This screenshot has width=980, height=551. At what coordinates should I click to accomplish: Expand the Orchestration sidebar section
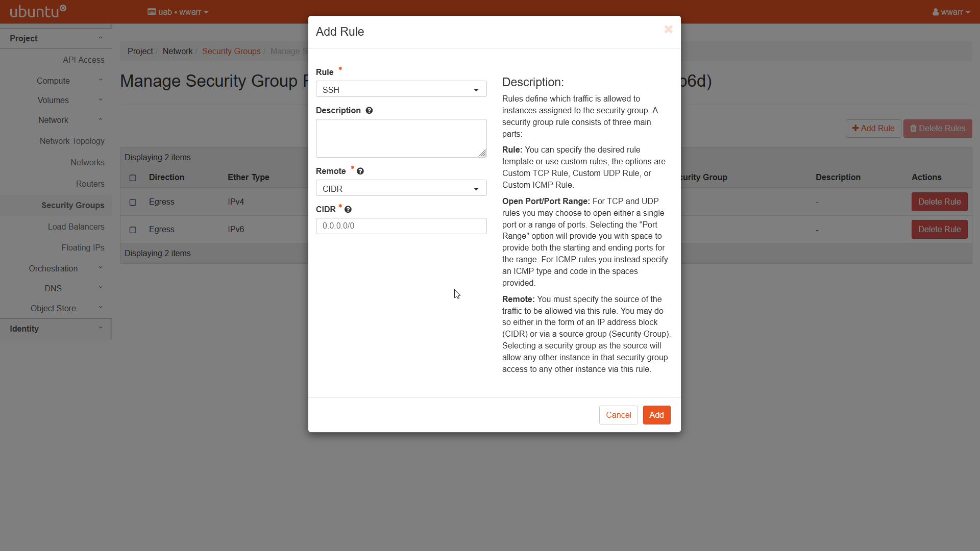[x=56, y=268]
